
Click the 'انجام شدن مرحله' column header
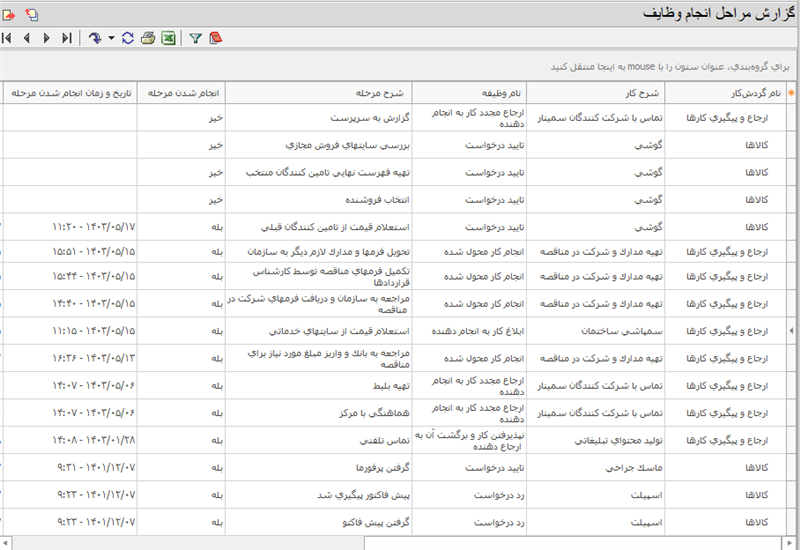click(181, 93)
